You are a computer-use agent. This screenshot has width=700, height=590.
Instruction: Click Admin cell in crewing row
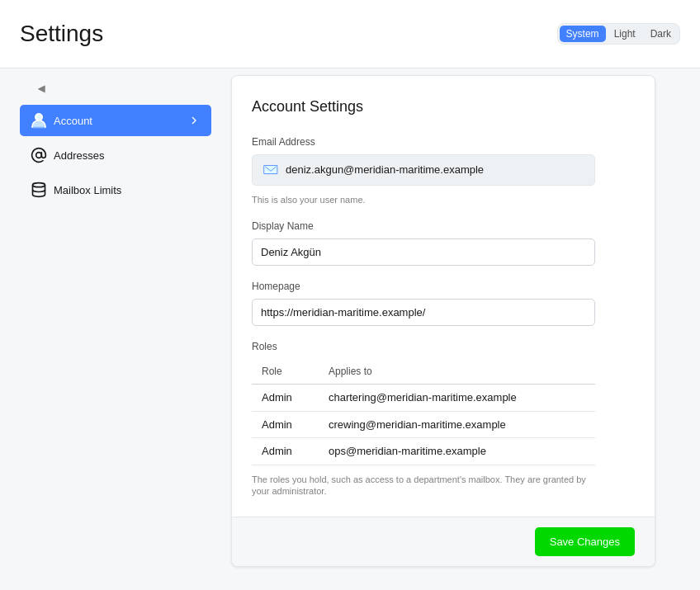(277, 425)
